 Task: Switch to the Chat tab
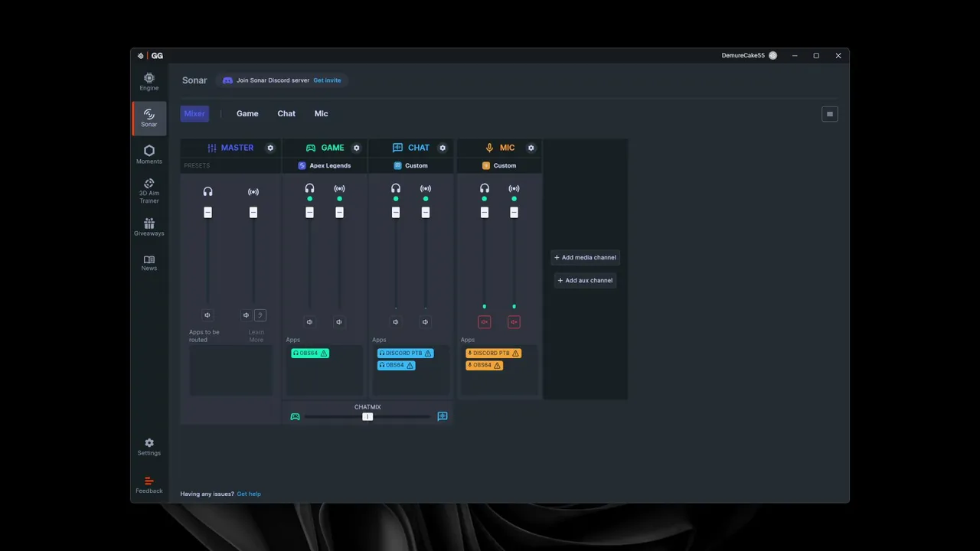[x=286, y=114]
